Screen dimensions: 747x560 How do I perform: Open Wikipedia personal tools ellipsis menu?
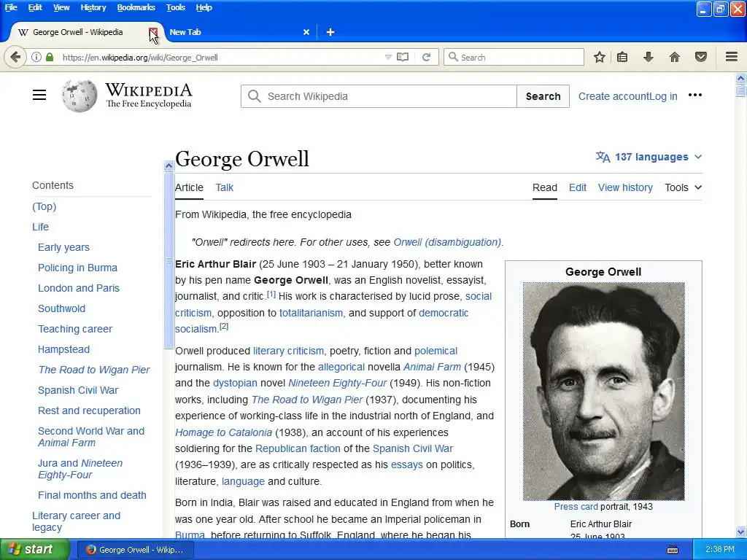click(x=695, y=96)
